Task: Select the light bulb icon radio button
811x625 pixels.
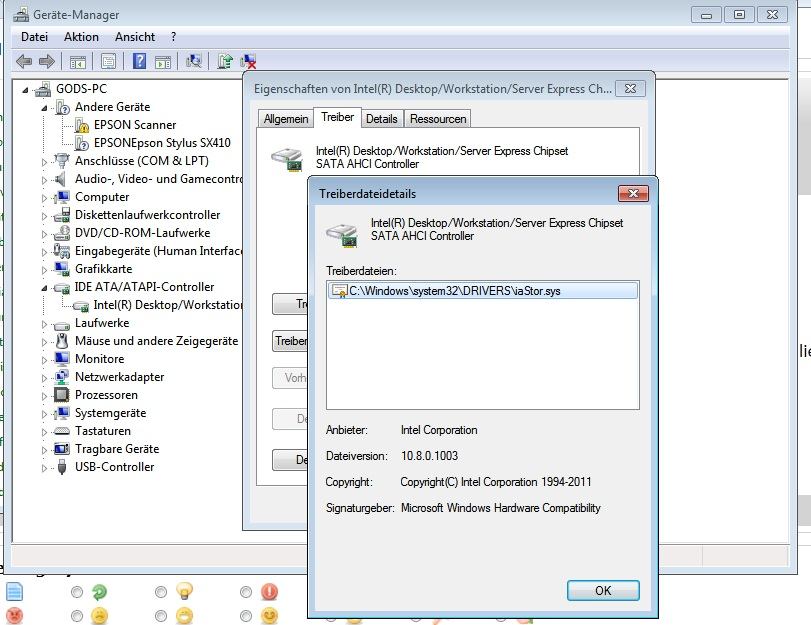Action: click(161, 592)
